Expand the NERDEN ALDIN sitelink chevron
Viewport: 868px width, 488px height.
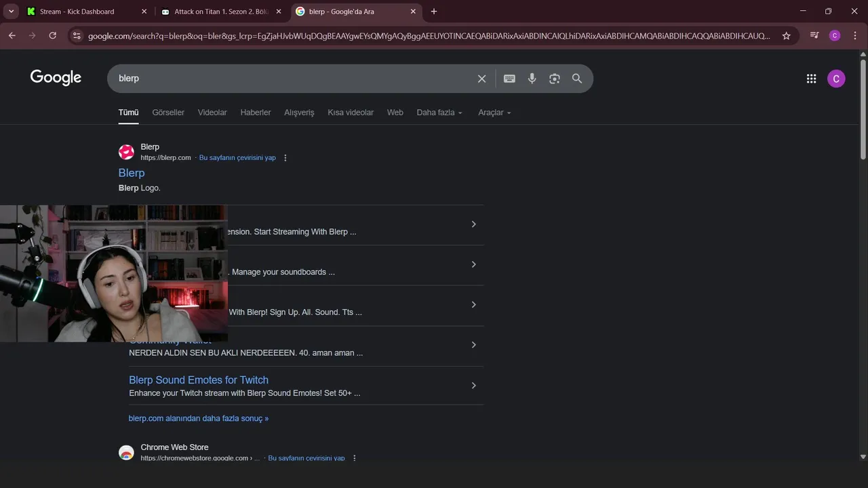pyautogui.click(x=473, y=345)
